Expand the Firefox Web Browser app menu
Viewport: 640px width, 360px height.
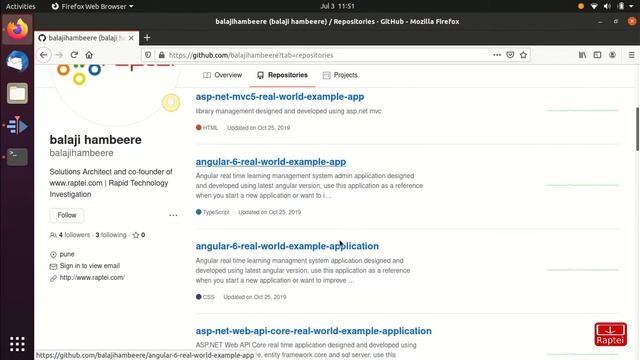pyautogui.click(x=92, y=6)
